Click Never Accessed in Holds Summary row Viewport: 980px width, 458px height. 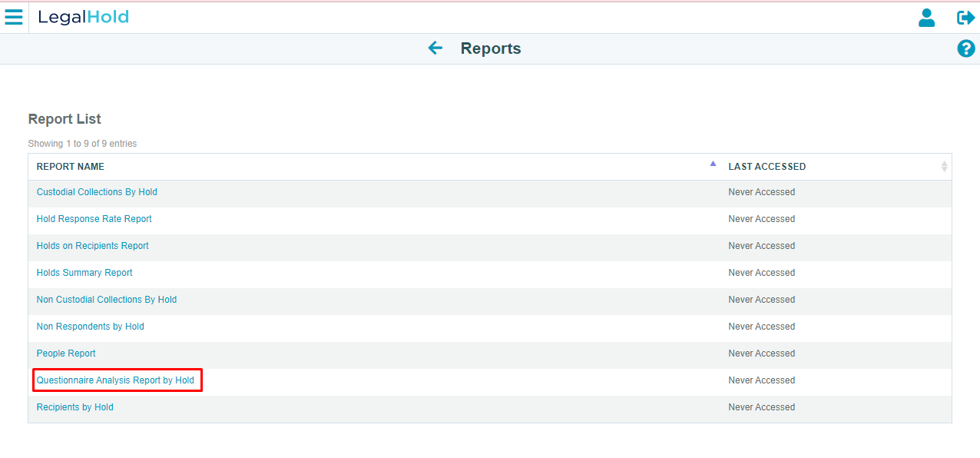tap(762, 273)
